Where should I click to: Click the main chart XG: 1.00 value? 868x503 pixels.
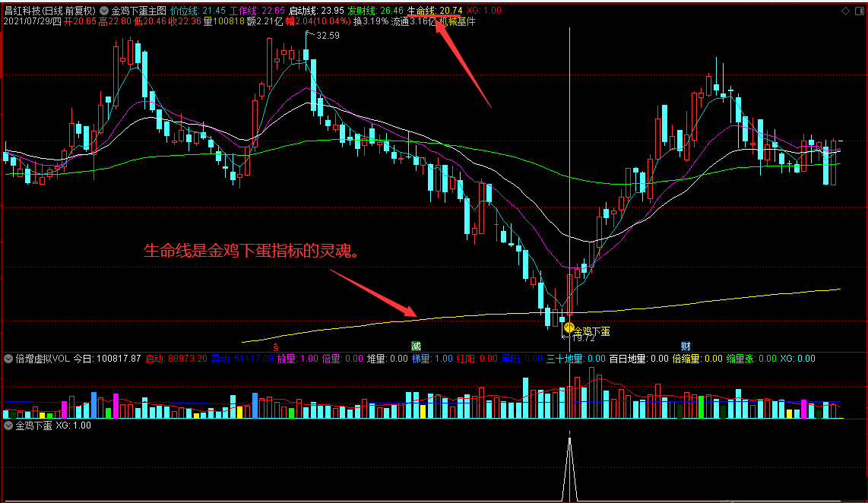click(484, 11)
